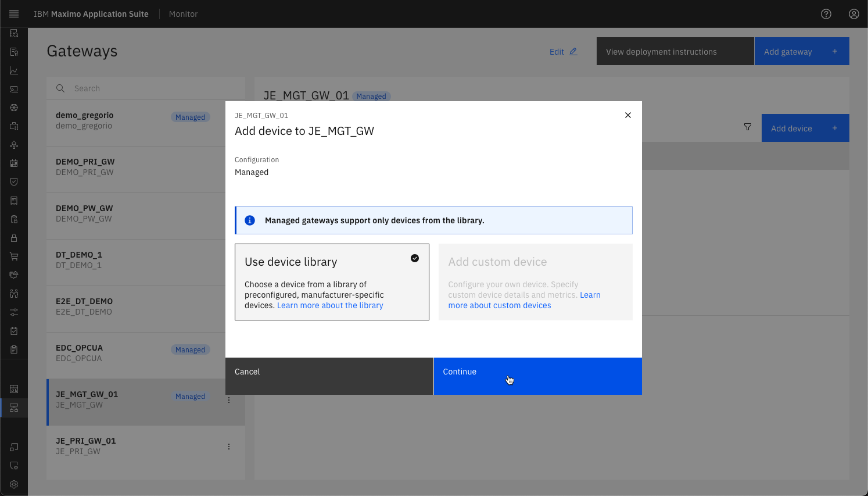Select the Use device library option card
The height and width of the screenshot is (496, 868).
(x=332, y=282)
